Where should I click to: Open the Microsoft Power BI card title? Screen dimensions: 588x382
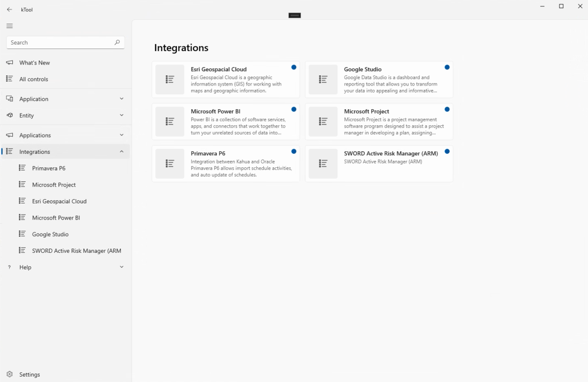[x=216, y=111]
